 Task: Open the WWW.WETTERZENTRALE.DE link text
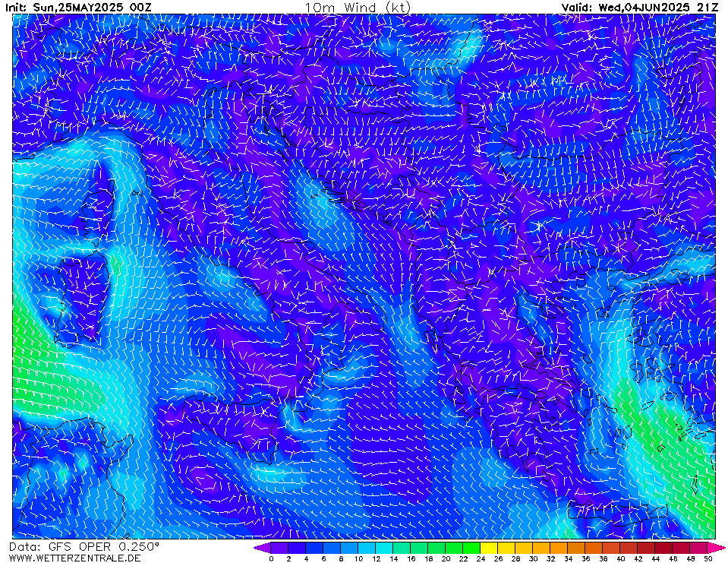[x=74, y=558]
